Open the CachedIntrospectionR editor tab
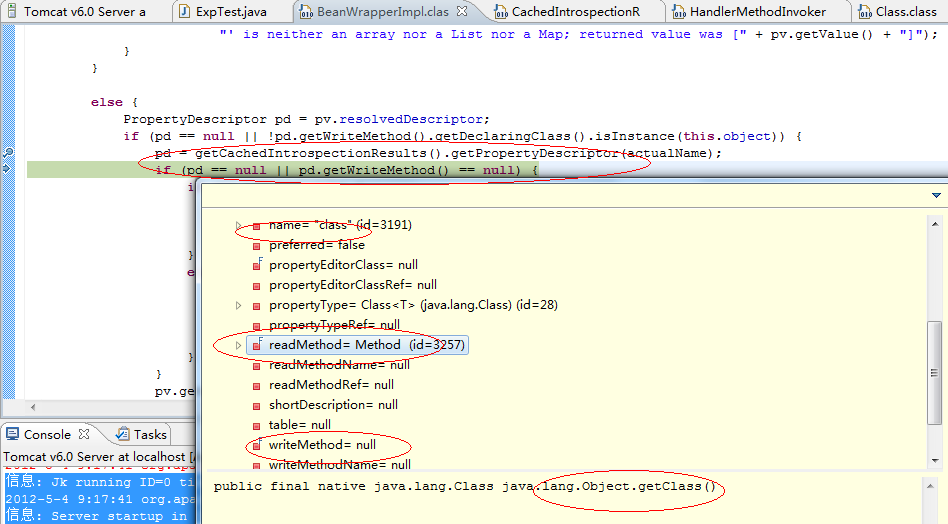 point(576,11)
